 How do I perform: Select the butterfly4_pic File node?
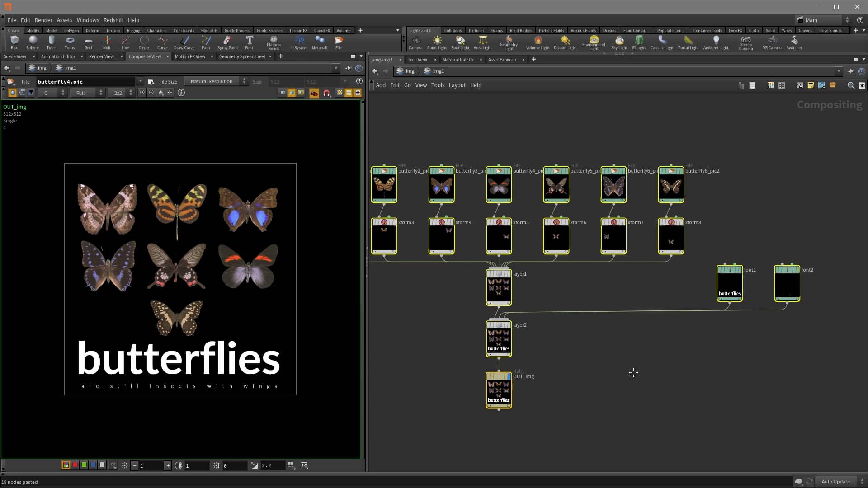tap(499, 185)
